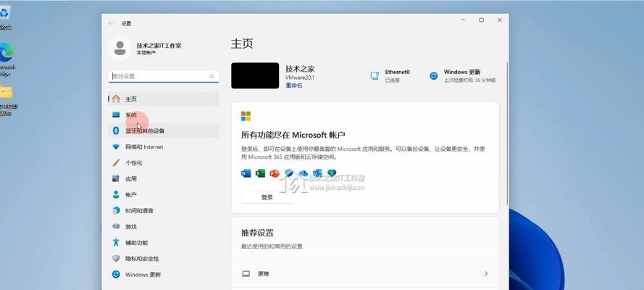
Task: Click the Microsoft four-color logo
Action: (246, 116)
